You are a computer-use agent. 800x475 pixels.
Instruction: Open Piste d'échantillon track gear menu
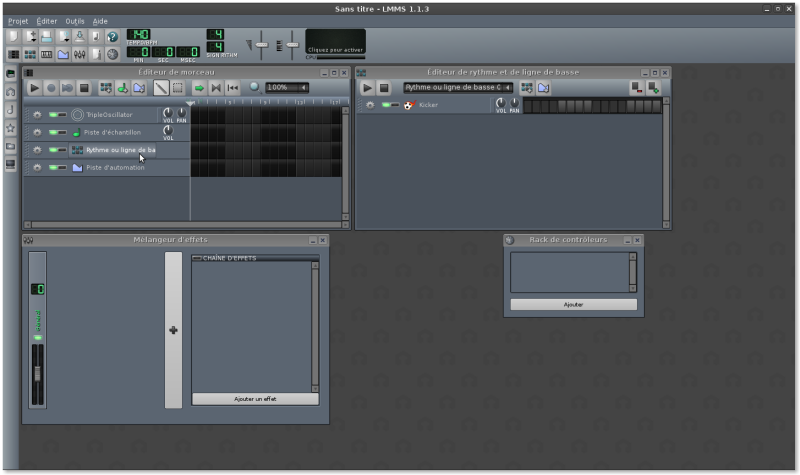tap(37, 132)
